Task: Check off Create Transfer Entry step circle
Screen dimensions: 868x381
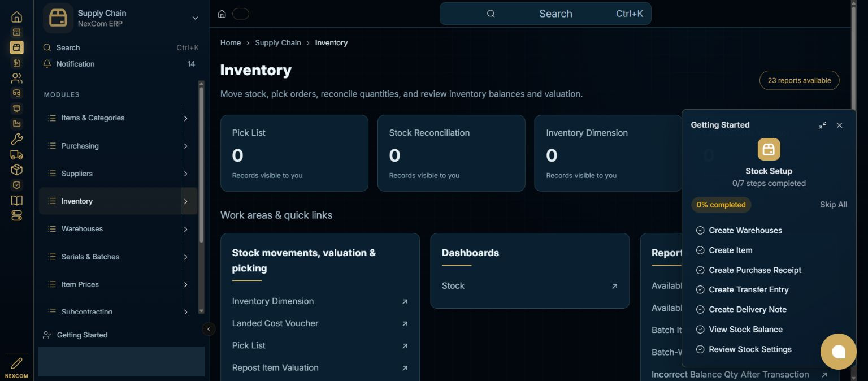Action: [700, 290]
